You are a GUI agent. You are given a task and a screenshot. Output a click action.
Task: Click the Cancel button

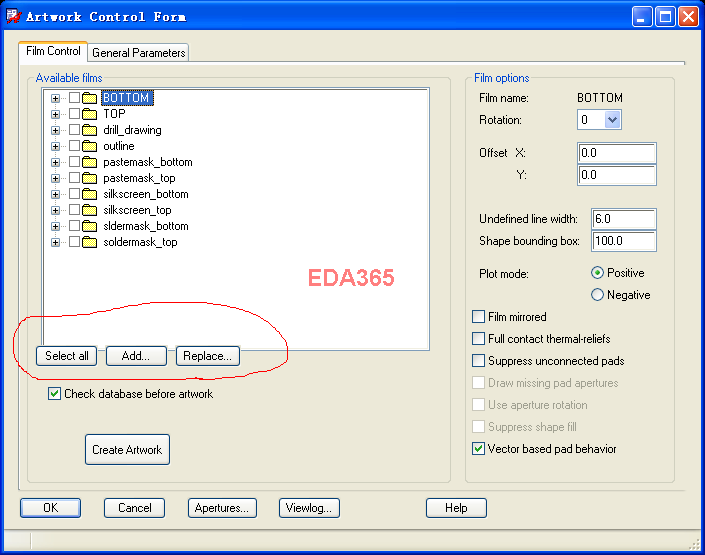tap(134, 508)
